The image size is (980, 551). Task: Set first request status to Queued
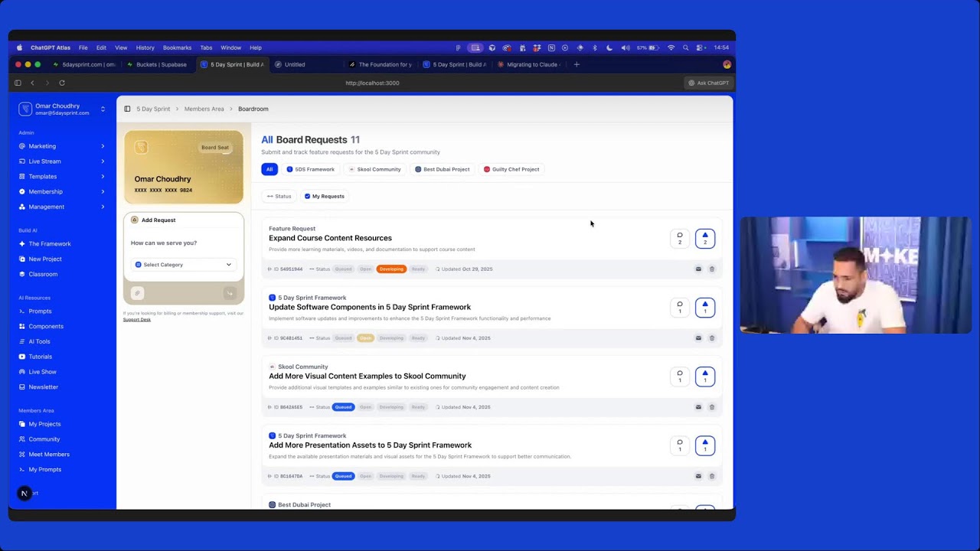point(343,269)
